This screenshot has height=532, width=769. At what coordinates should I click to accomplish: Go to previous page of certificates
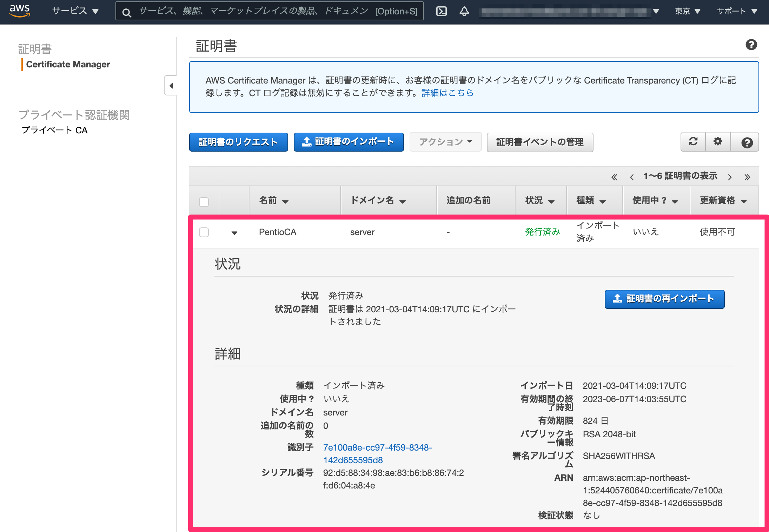632,177
